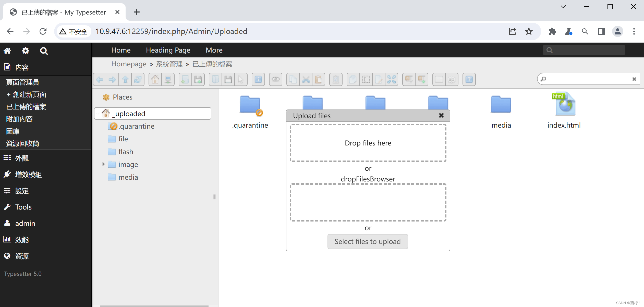Image resolution: width=644 pixels, height=307 pixels.
Task: Click 已上傳的檔案 in the sidebar
Action: tap(26, 107)
